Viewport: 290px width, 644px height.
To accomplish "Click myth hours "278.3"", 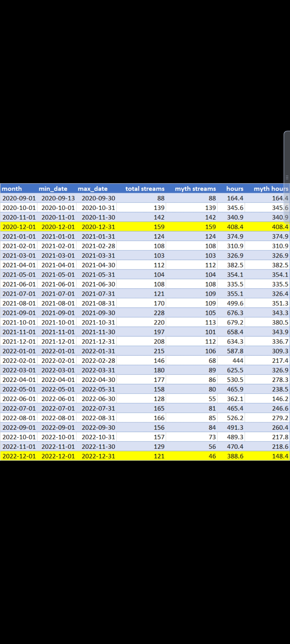I will click(x=280, y=380).
